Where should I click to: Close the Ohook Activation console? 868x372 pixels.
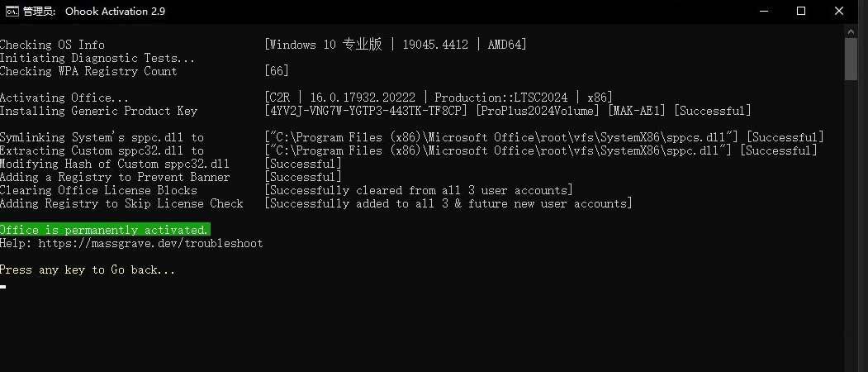coord(839,11)
